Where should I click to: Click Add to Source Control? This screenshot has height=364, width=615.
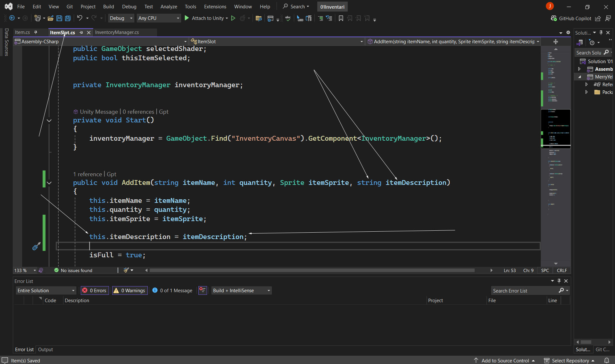coord(505,360)
